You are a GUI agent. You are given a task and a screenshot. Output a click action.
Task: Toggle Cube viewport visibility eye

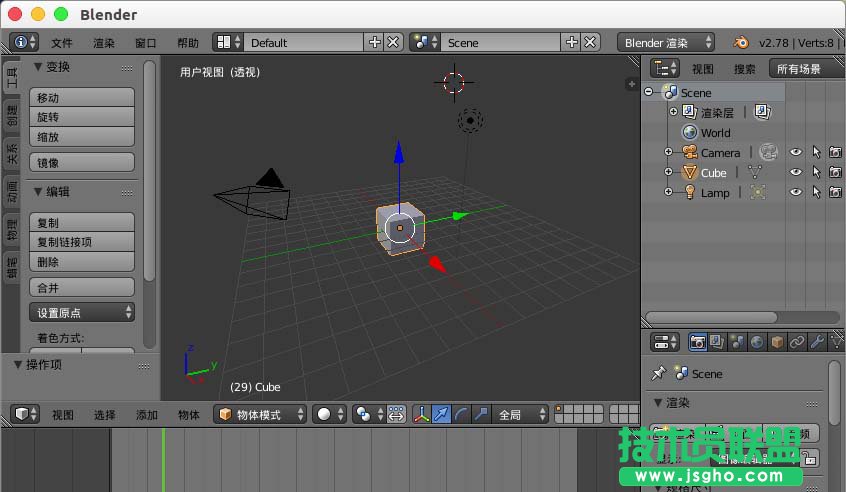[x=796, y=172]
